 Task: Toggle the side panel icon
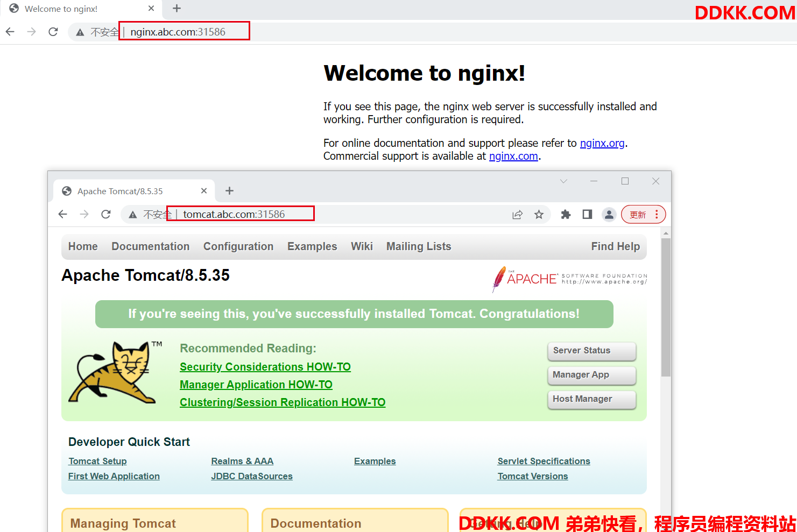pyautogui.click(x=587, y=215)
